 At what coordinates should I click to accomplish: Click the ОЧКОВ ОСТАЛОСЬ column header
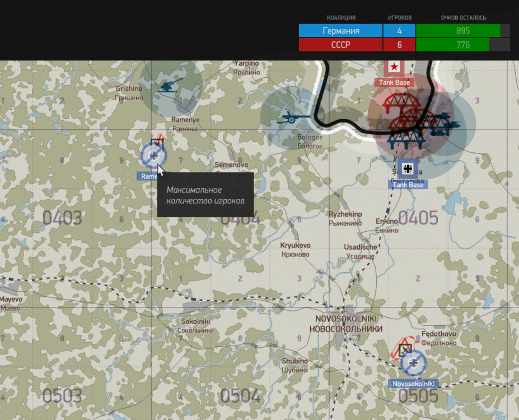coord(463,17)
